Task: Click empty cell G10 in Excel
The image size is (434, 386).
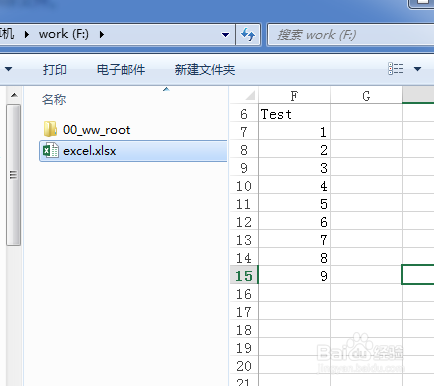Action: [366, 186]
